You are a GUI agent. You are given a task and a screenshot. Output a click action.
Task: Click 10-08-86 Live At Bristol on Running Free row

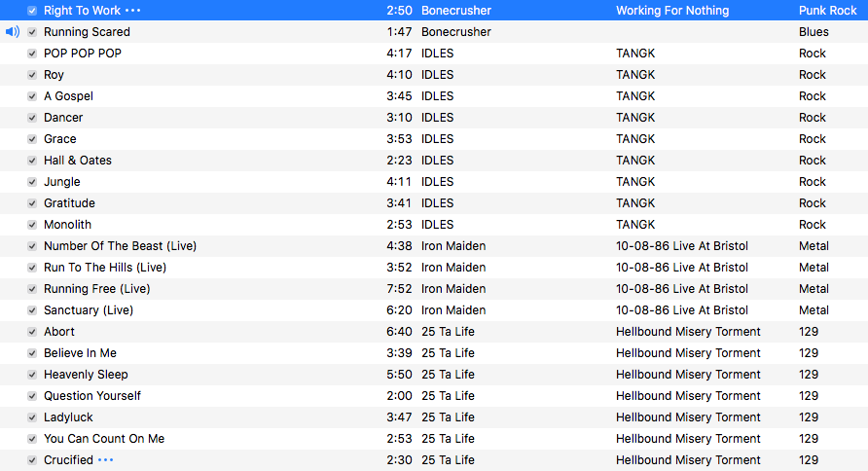pyautogui.click(x=682, y=289)
